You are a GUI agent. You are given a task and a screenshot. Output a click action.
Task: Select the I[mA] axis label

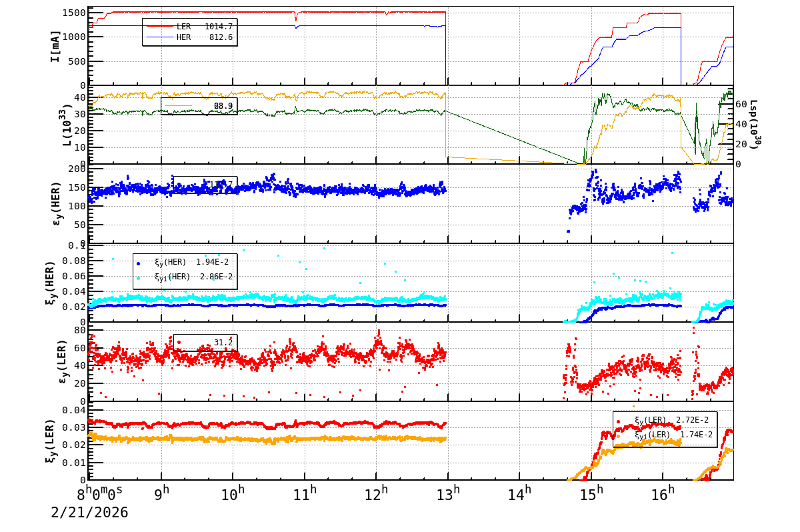coord(55,46)
